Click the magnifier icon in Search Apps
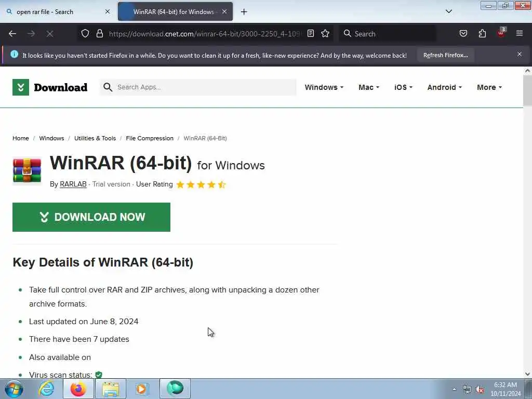 point(108,87)
